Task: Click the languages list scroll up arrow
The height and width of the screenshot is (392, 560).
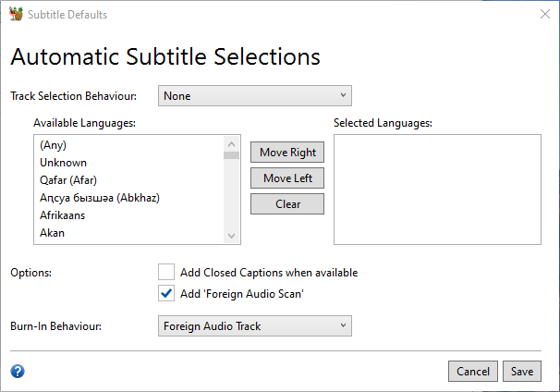Action: pyautogui.click(x=231, y=144)
